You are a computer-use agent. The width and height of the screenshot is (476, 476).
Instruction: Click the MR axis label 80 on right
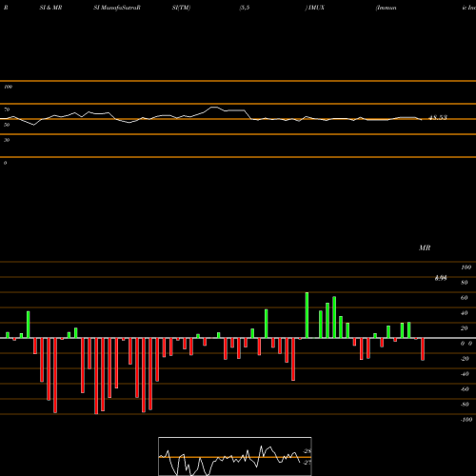[464, 283]
